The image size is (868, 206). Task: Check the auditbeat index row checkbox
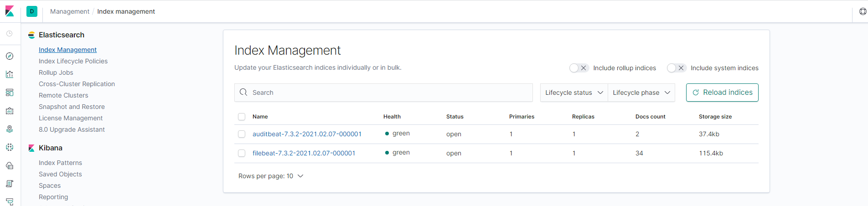click(242, 134)
